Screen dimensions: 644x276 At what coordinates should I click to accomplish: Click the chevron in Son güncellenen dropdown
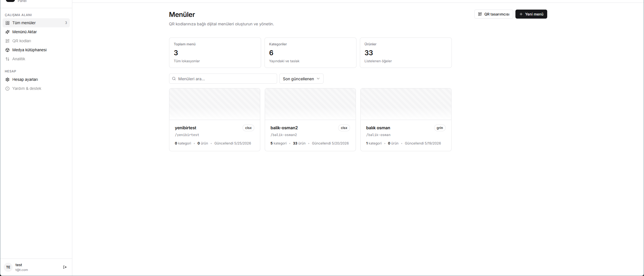click(x=318, y=79)
